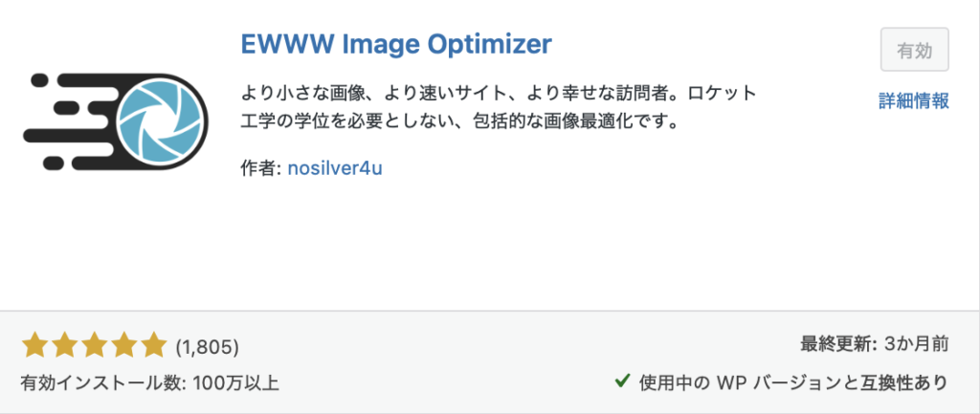Click the first rating star
This screenshot has width=980, height=414.
[x=35, y=345]
